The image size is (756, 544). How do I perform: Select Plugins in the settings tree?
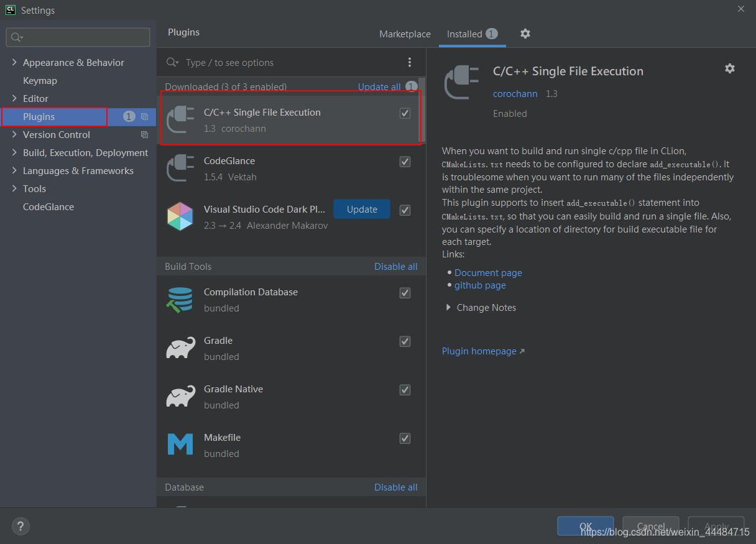(39, 117)
